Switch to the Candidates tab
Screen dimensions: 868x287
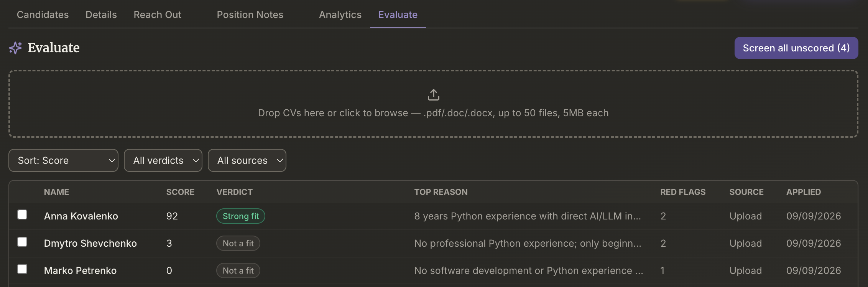click(x=43, y=15)
